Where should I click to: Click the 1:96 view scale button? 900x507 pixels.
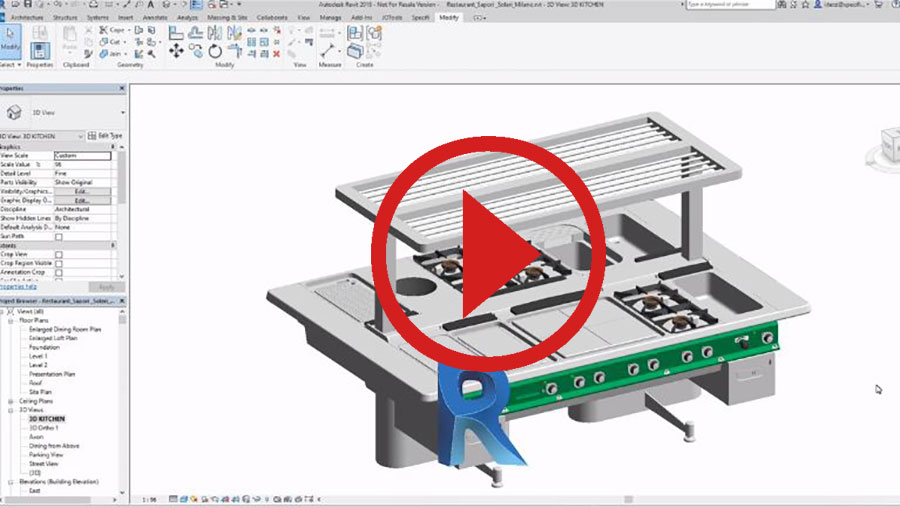click(x=149, y=500)
